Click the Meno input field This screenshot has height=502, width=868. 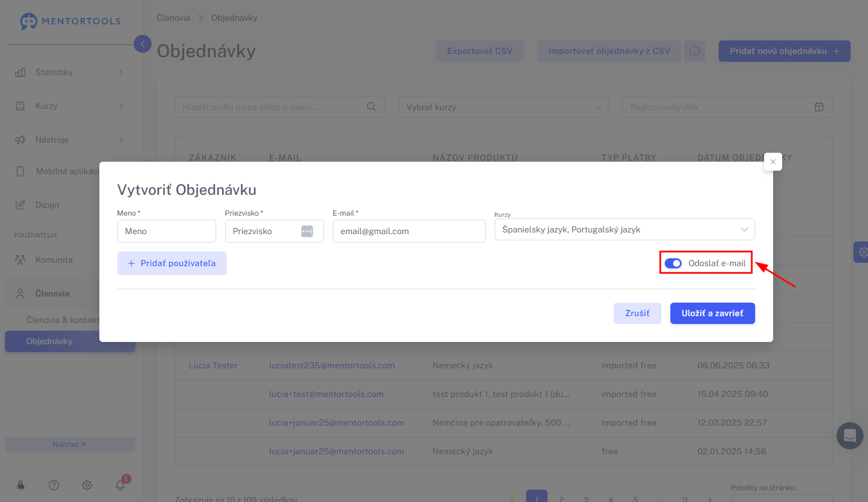pyautogui.click(x=167, y=231)
